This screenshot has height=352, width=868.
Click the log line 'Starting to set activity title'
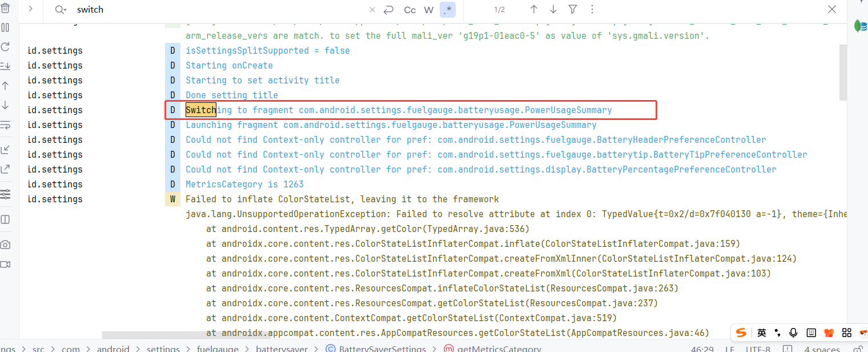click(x=263, y=81)
